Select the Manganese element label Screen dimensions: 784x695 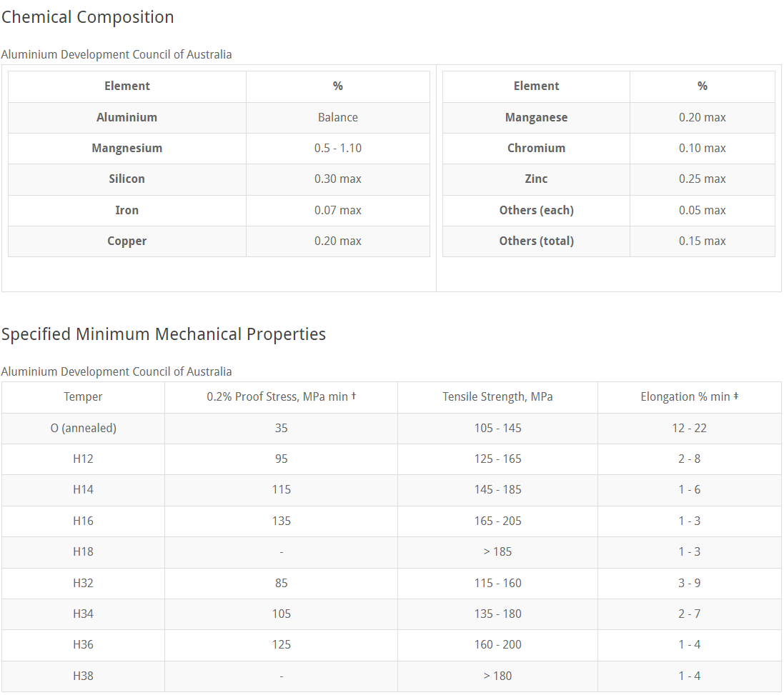click(x=536, y=117)
